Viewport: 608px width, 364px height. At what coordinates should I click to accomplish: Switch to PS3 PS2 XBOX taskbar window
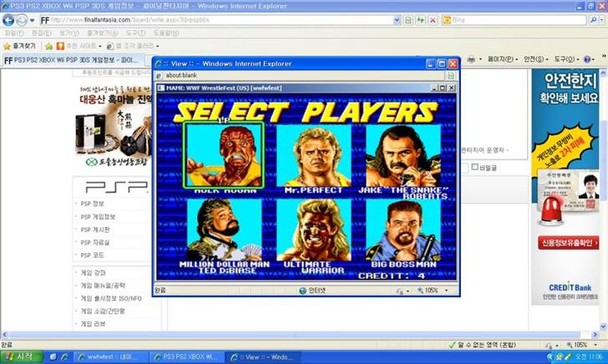187,357
